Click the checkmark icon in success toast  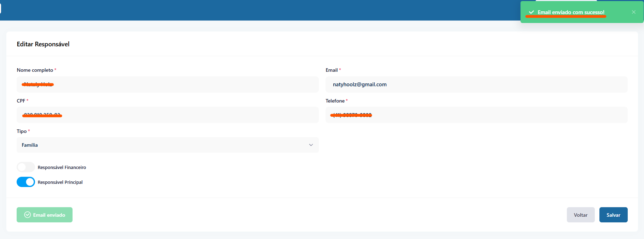[531, 12]
